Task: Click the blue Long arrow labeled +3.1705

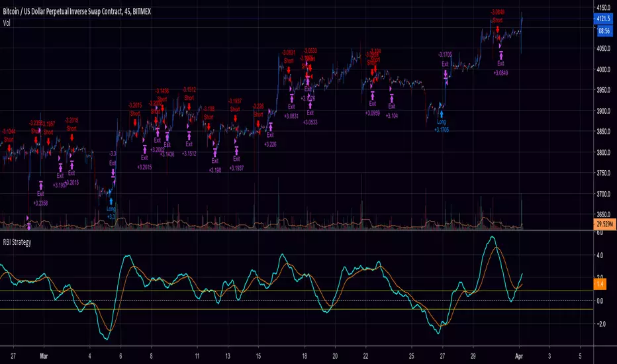Action: pyautogui.click(x=441, y=114)
